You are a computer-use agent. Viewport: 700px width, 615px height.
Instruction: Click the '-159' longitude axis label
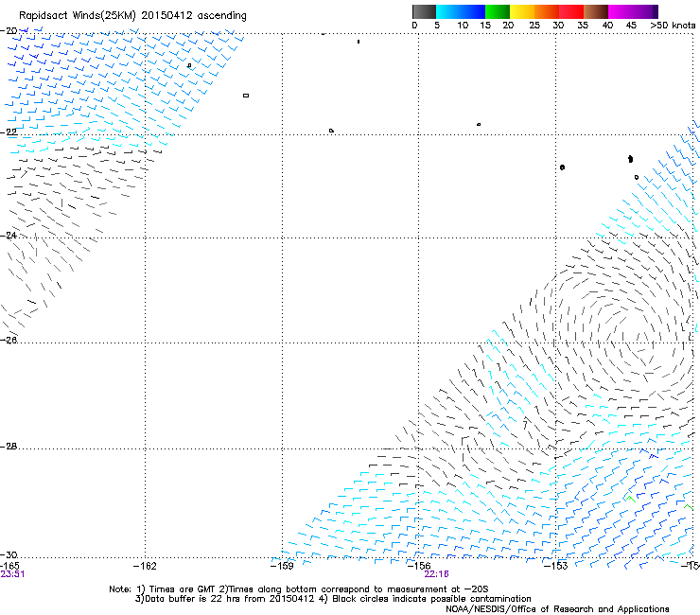point(282,566)
